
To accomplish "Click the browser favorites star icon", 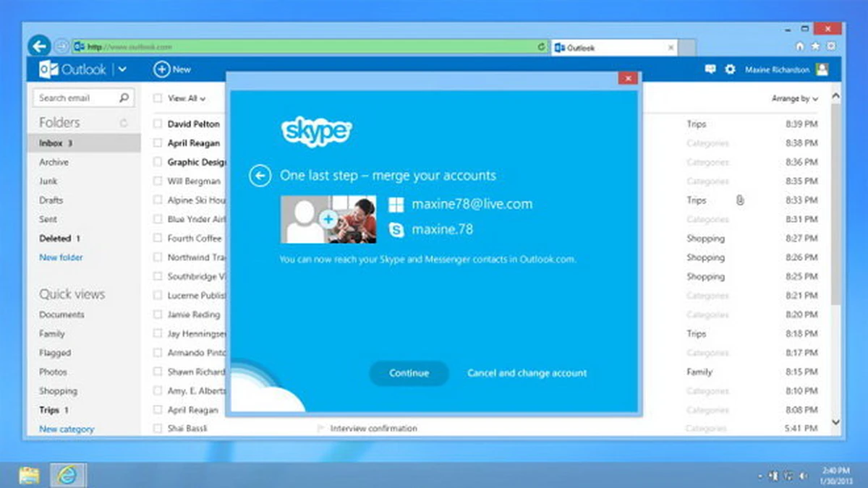I will coord(816,46).
